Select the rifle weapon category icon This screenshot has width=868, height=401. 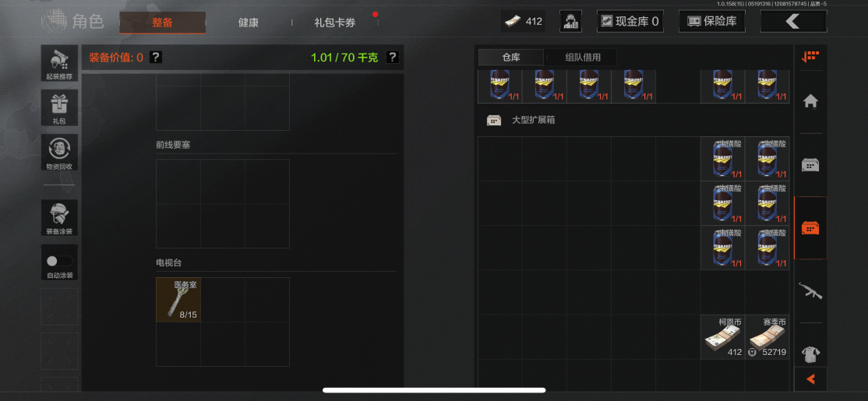pos(810,290)
